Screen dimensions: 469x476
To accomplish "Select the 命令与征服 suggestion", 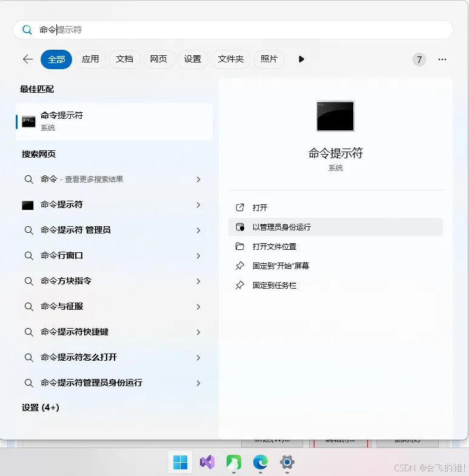I will pyautogui.click(x=114, y=307).
